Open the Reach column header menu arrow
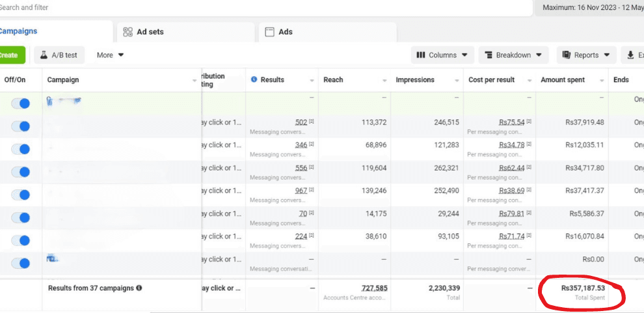The width and height of the screenshot is (644, 313). 385,81
